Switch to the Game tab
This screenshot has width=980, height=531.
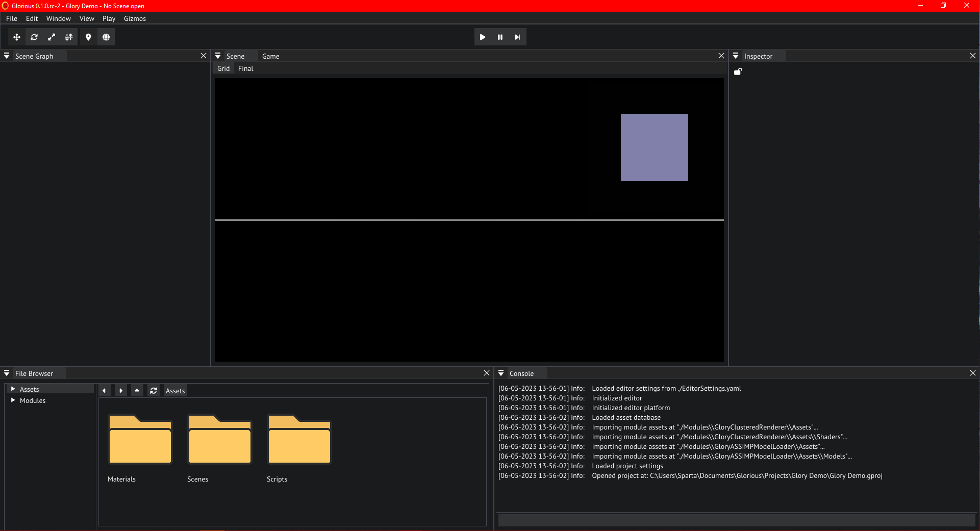pyautogui.click(x=270, y=56)
